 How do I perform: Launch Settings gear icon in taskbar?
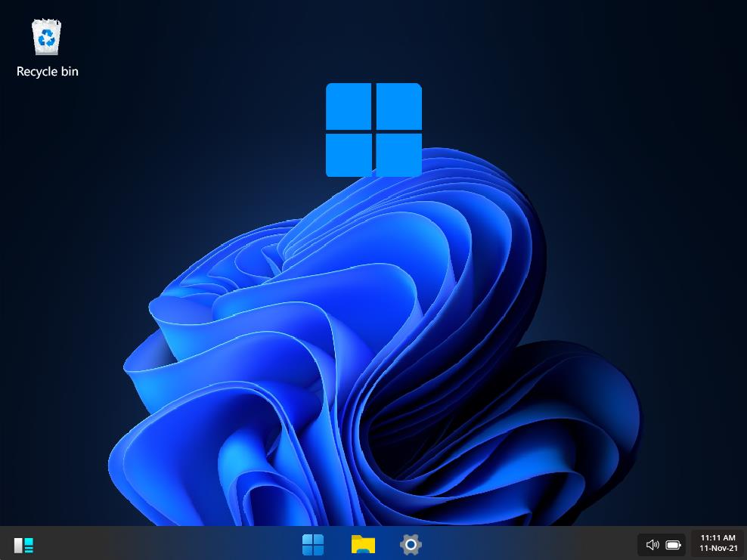[x=411, y=544]
